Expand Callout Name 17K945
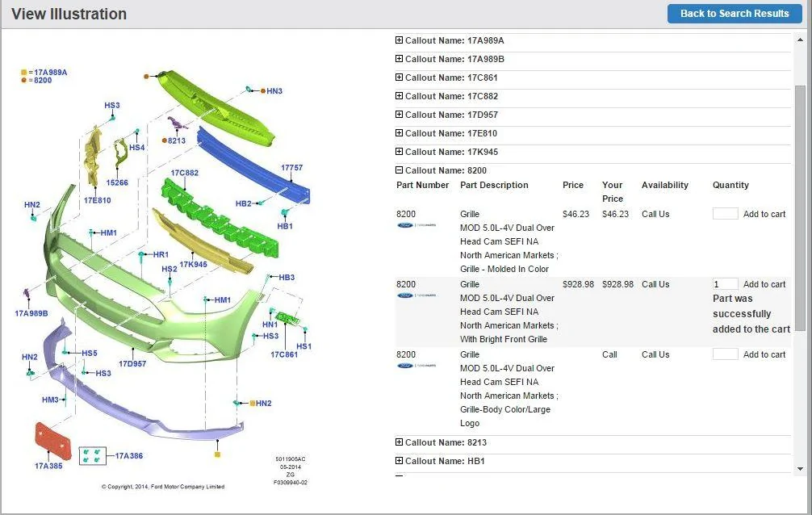This screenshot has width=812, height=515. (x=399, y=153)
